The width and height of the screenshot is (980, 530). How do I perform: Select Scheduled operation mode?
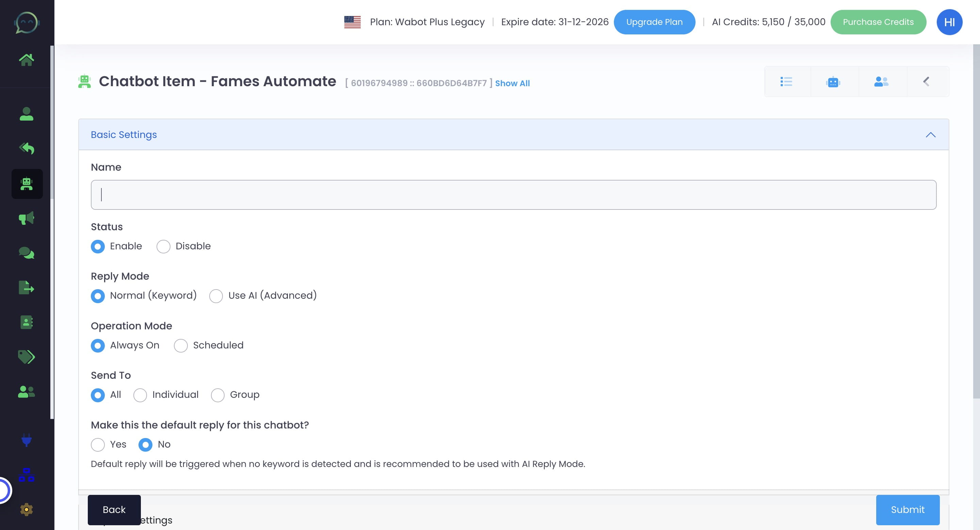pyautogui.click(x=180, y=345)
